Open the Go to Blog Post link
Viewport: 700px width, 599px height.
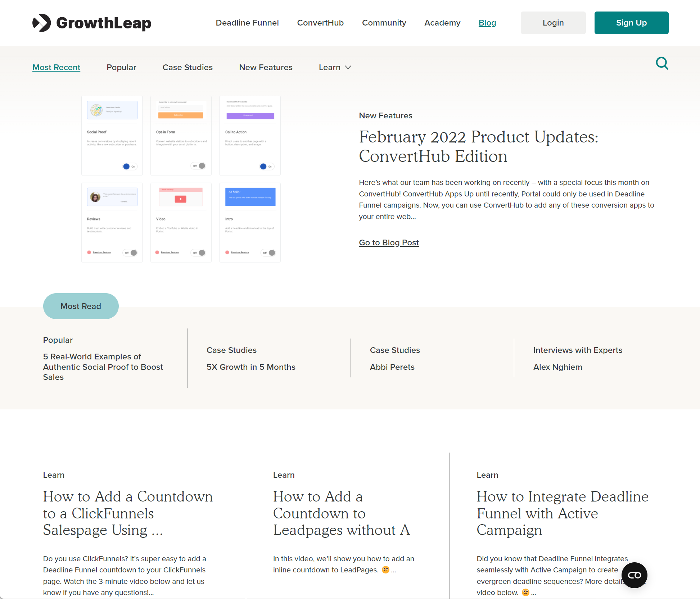[389, 242]
